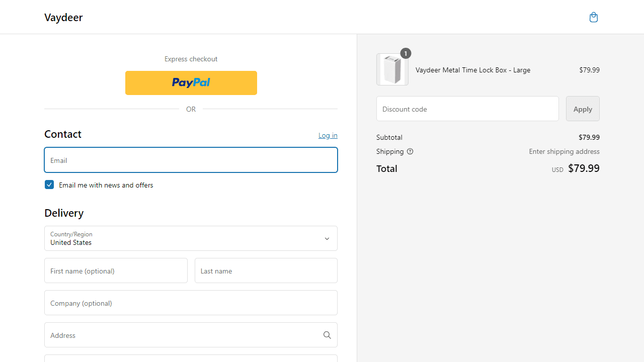Open the Country/Region dropdown
Viewport: 644px width, 362px height.
pyautogui.click(x=191, y=238)
